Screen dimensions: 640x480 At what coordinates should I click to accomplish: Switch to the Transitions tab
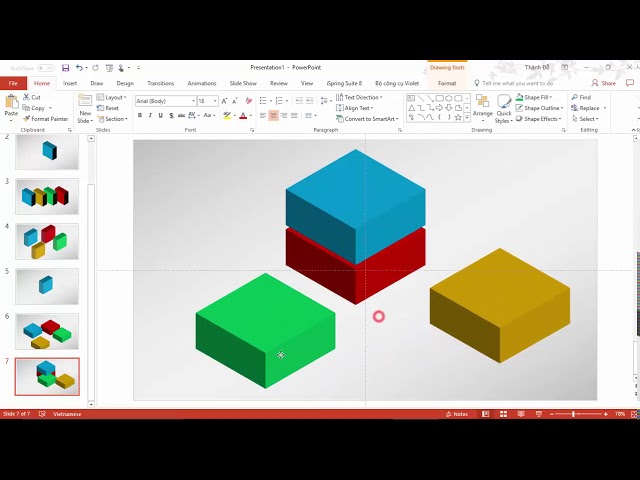(x=160, y=83)
